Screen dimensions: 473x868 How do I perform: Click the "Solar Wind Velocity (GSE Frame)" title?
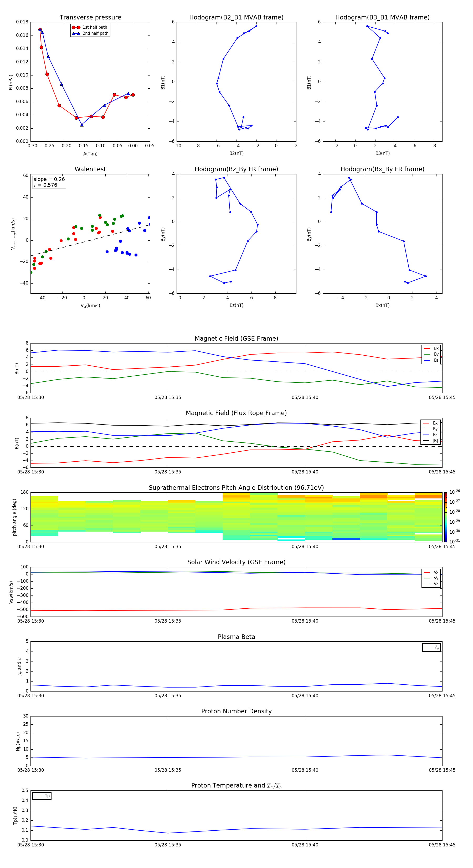236,562
